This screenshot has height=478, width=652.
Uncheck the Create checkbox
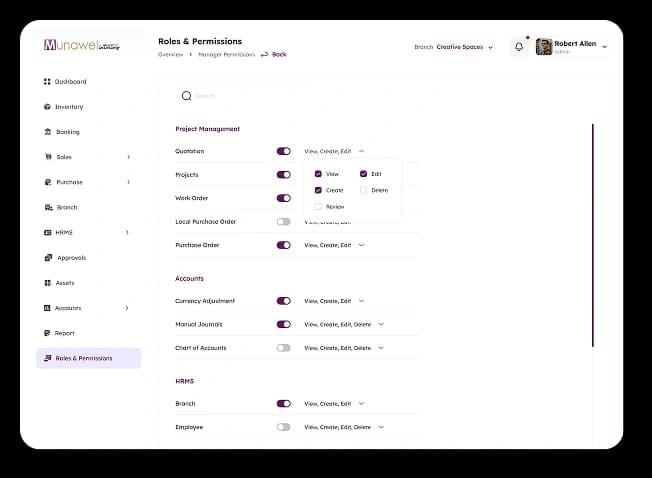tap(318, 190)
